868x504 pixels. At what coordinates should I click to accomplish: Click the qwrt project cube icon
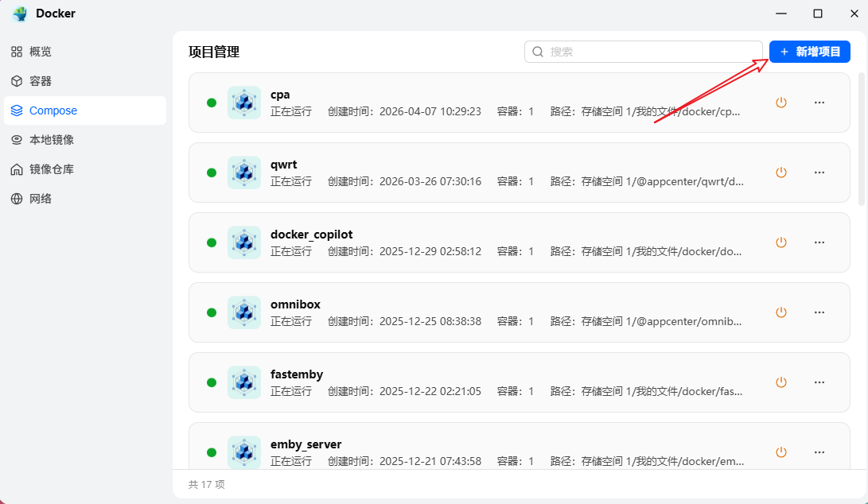click(244, 172)
